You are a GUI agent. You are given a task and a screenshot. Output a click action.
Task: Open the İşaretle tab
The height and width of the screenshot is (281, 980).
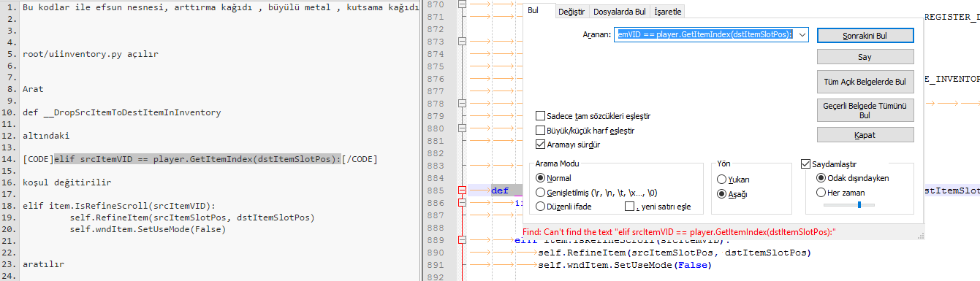(667, 12)
